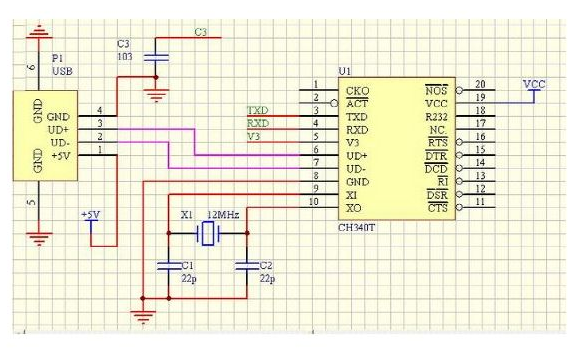This screenshot has width=580, height=362.
Task: Select the C3 capacitor symbol
Action: (x=156, y=58)
